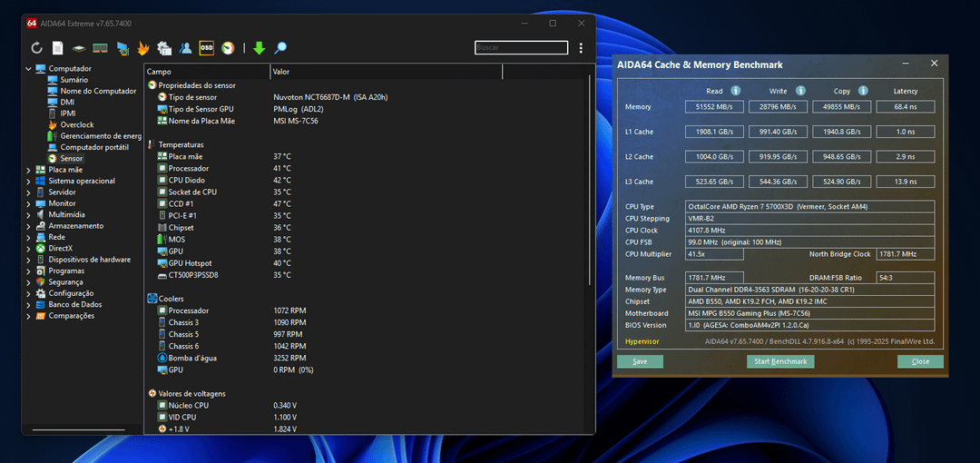
Task: Focus the Buscar search field
Action: [x=521, y=47]
